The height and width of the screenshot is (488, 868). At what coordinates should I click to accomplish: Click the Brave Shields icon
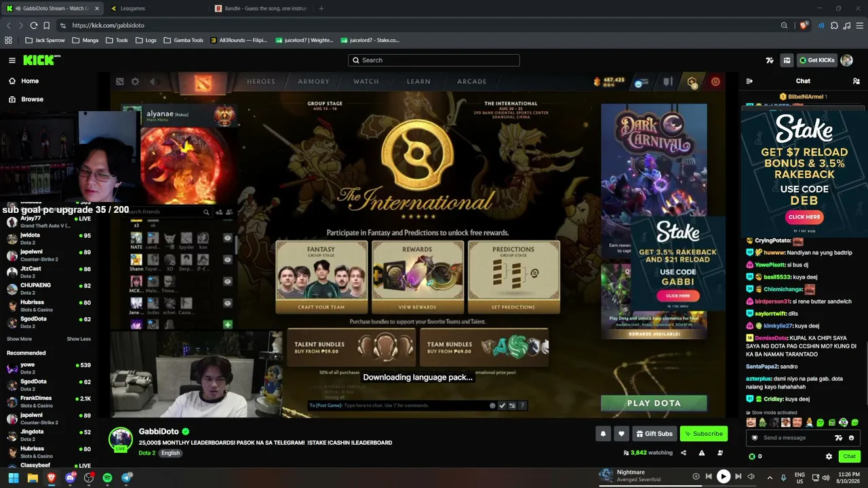pos(804,25)
